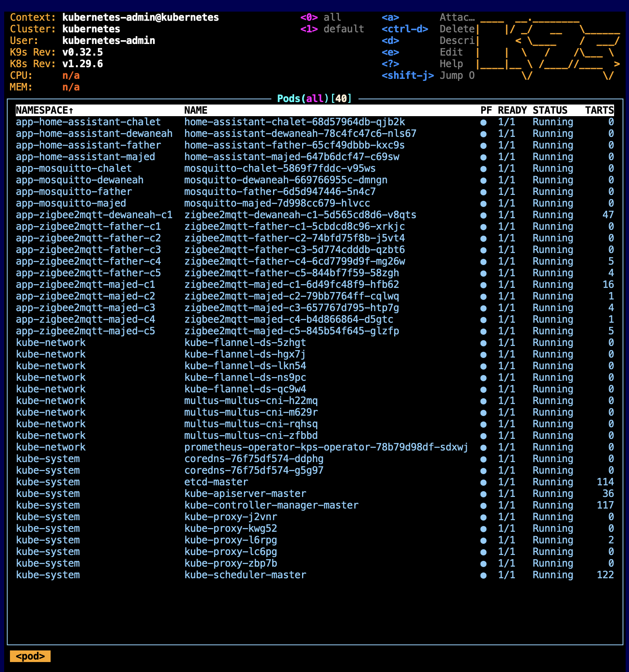Click the <ctrl-d> Delete shortcut hint

[428, 29]
